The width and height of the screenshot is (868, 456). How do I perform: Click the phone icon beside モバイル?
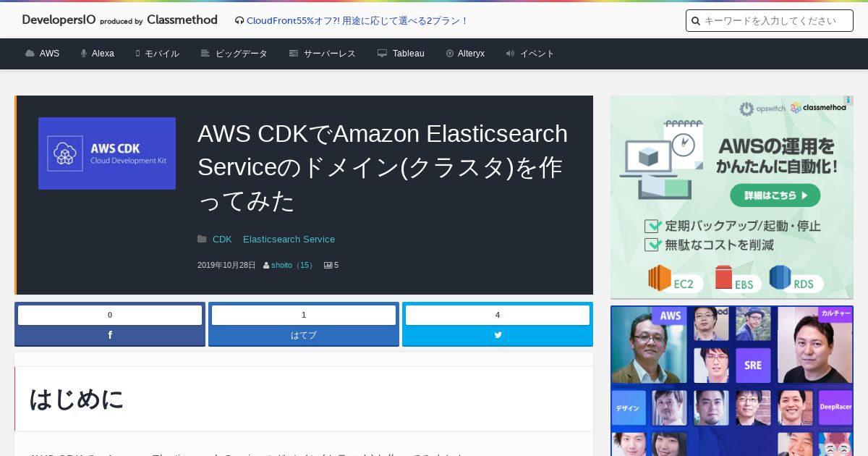[x=137, y=54]
